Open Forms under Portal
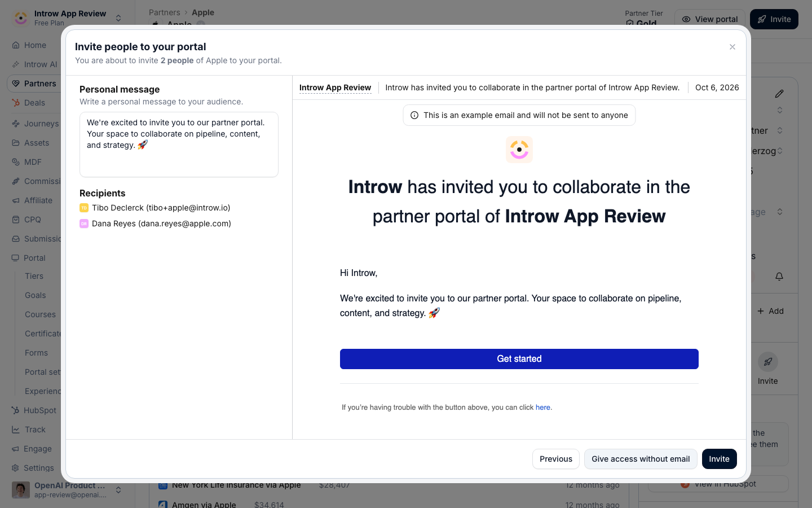812x508 pixels. [36, 353]
